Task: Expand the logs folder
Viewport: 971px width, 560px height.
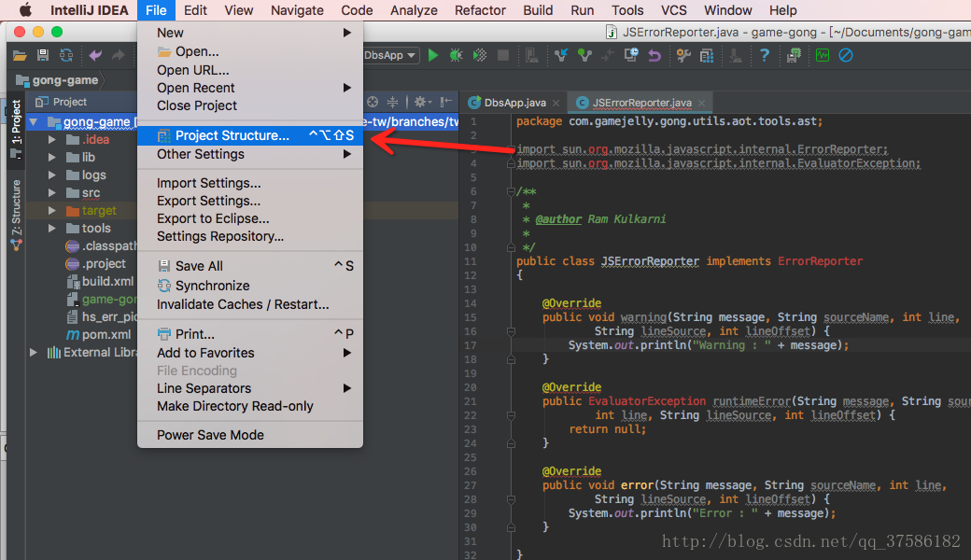Action: [52, 175]
